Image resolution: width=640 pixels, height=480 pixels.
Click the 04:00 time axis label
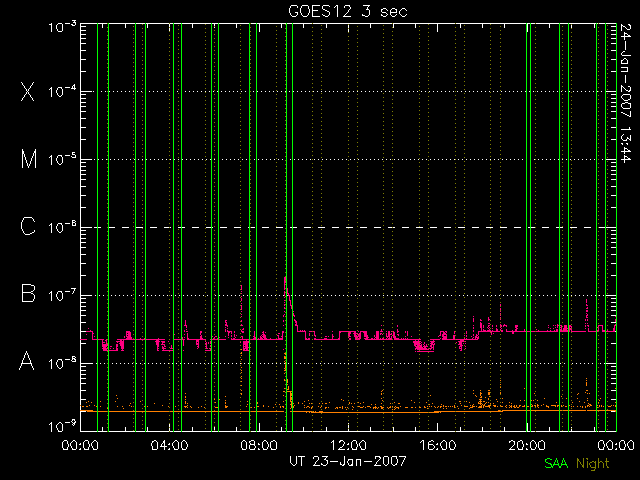coord(169,445)
